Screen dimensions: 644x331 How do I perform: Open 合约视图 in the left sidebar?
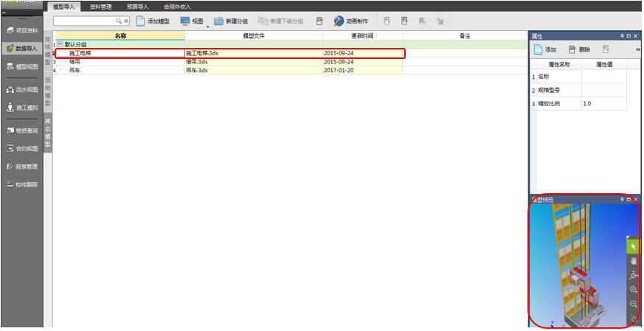coord(22,149)
